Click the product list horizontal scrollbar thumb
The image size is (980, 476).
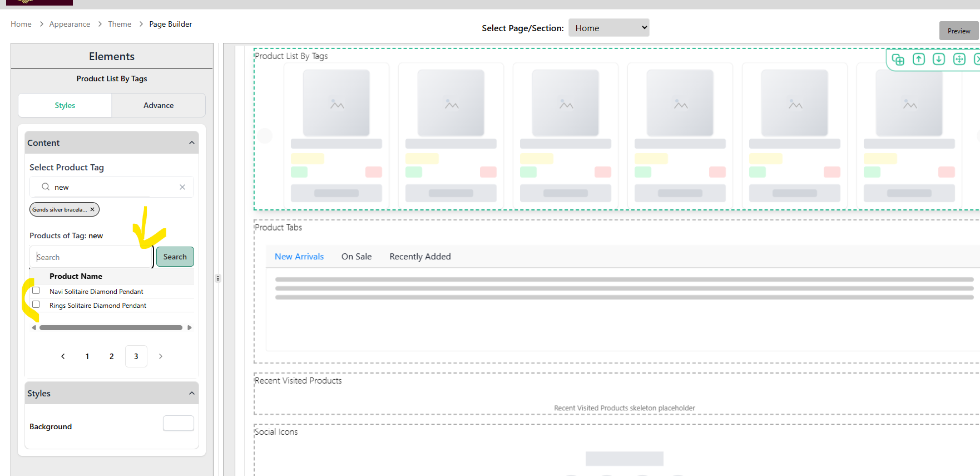click(x=111, y=328)
